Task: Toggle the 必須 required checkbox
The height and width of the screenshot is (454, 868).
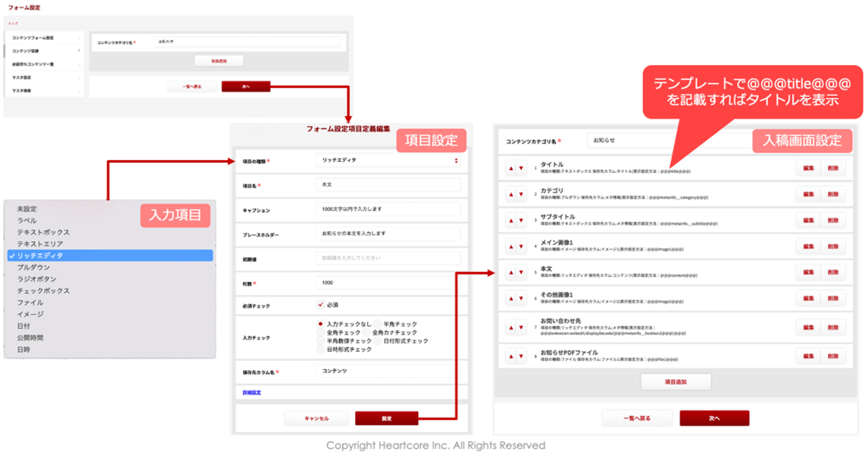Action: coord(320,305)
